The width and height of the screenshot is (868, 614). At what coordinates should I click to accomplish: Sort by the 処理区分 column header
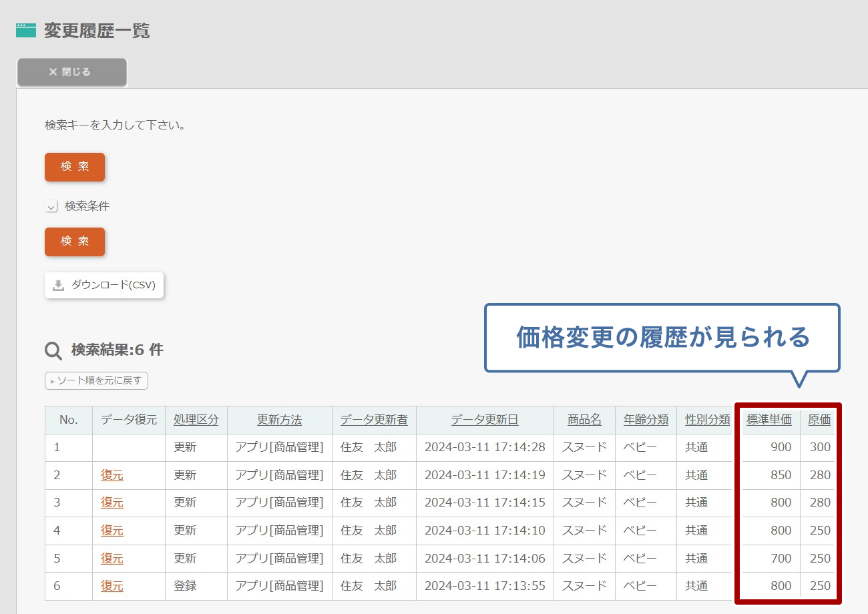[196, 420]
